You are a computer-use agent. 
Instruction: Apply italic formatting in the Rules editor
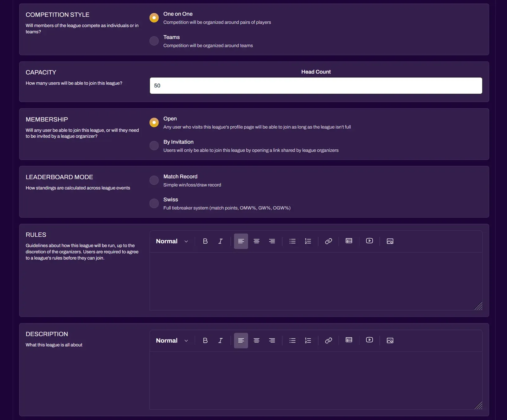[x=221, y=241]
